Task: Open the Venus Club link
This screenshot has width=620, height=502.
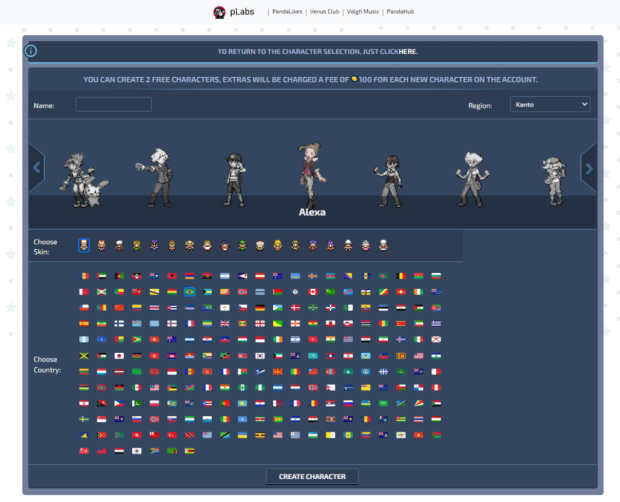Action: [324, 11]
